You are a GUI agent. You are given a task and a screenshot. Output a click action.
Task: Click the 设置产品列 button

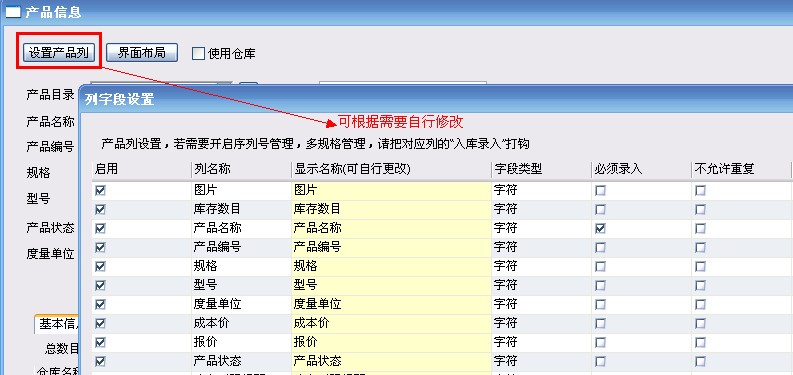59,53
